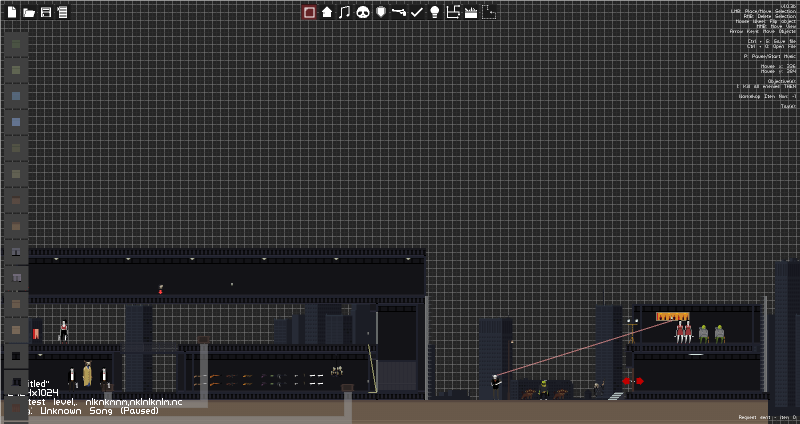Pick the topmost dark green tile swatch

pos(16,44)
